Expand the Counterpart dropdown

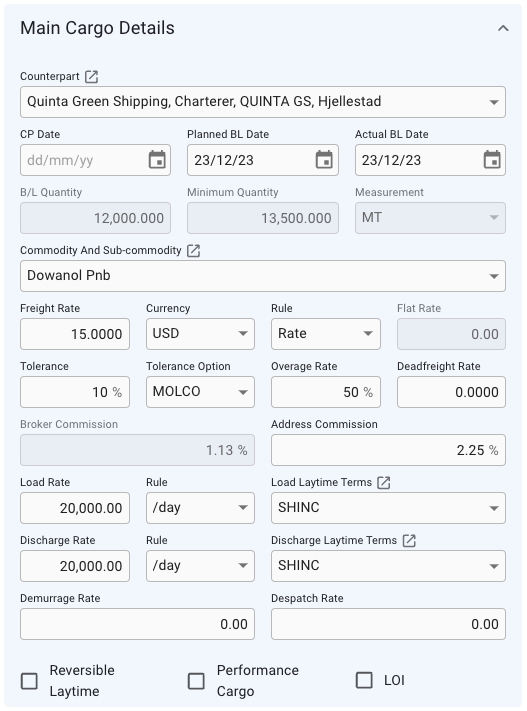point(263,102)
